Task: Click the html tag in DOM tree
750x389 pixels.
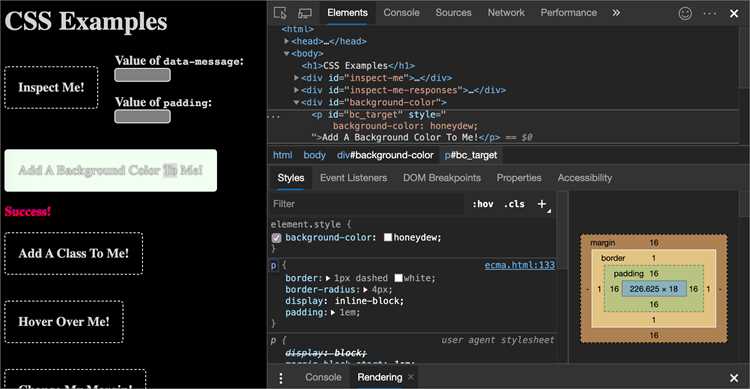Action: 298,29
